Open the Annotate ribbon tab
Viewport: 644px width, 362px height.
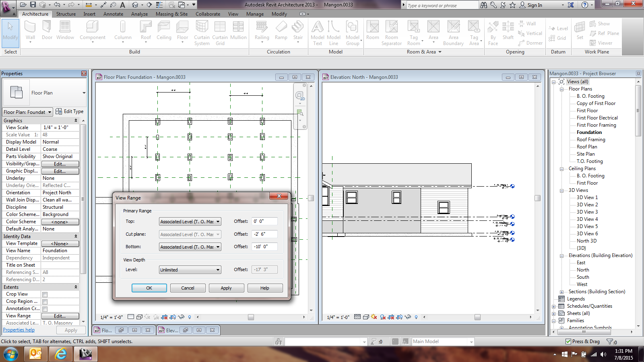pos(113,14)
